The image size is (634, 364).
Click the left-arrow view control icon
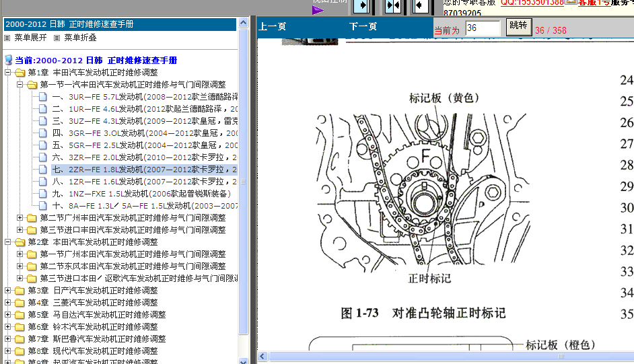(420, 5)
